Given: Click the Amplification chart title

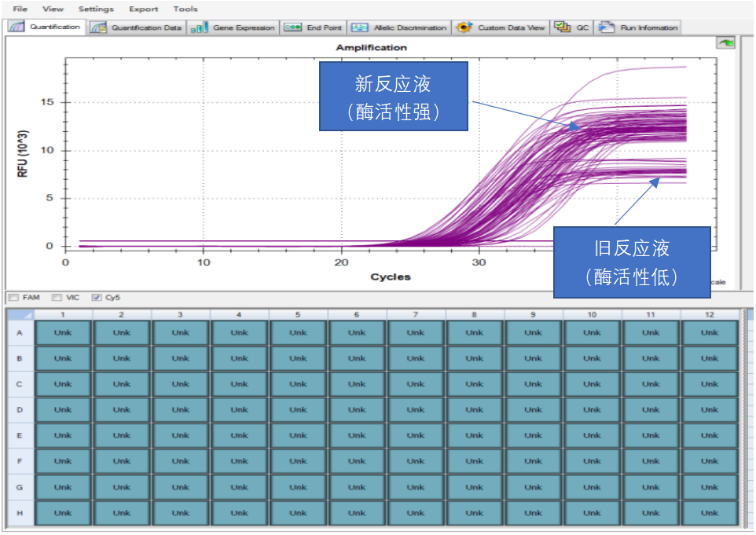Looking at the screenshot, I should [x=371, y=47].
